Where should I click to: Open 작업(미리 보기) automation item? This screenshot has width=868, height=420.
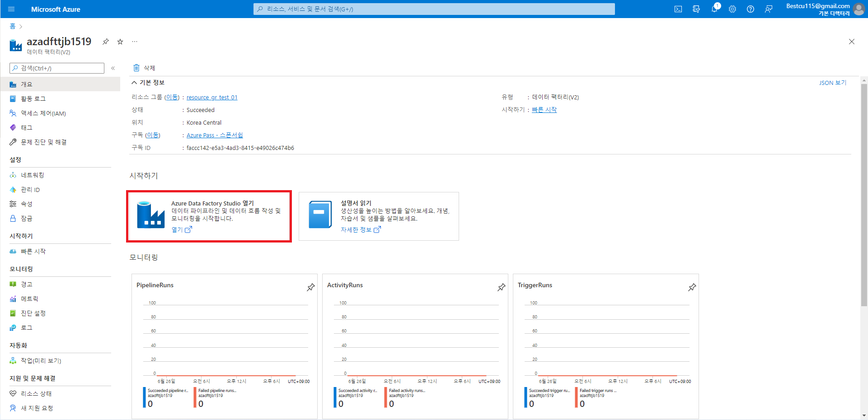pos(60,361)
